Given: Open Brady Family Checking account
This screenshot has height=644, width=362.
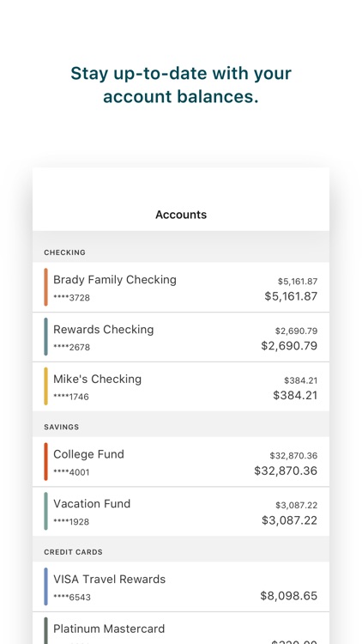Looking at the screenshot, I should 181,287.
